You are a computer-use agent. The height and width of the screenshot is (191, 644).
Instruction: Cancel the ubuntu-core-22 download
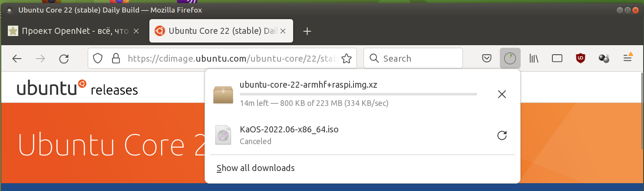502,94
